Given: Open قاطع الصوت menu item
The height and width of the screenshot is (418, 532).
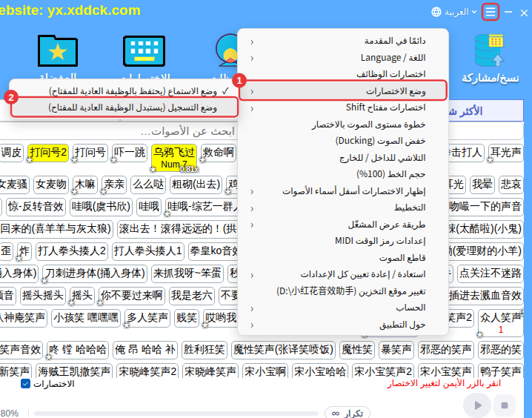Looking at the screenshot, I should [343, 258].
